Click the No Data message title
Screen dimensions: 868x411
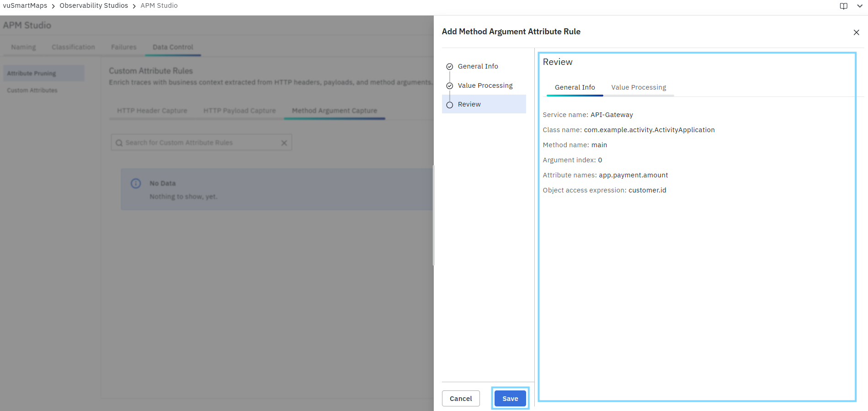(163, 183)
